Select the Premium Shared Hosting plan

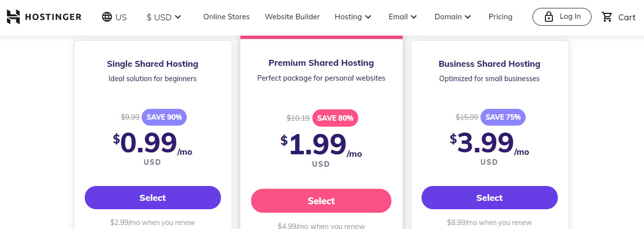tap(321, 201)
